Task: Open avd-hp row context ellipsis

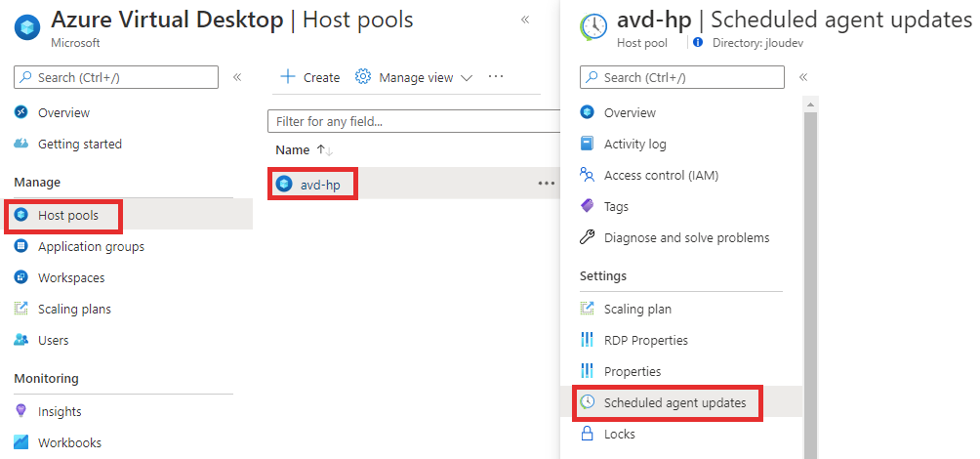Action: click(547, 184)
